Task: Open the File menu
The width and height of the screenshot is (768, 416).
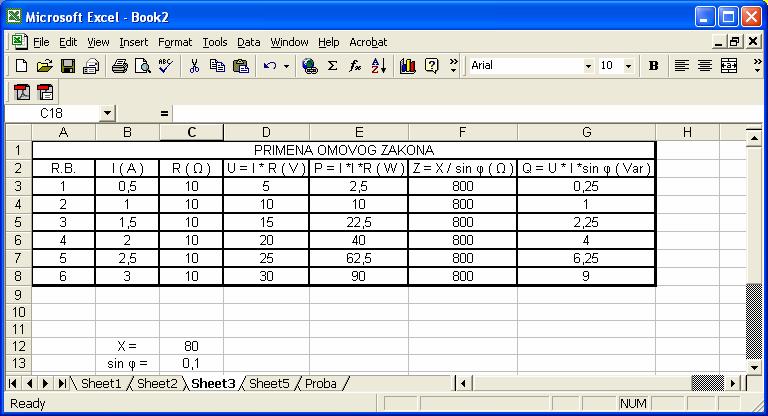Action: tap(41, 42)
